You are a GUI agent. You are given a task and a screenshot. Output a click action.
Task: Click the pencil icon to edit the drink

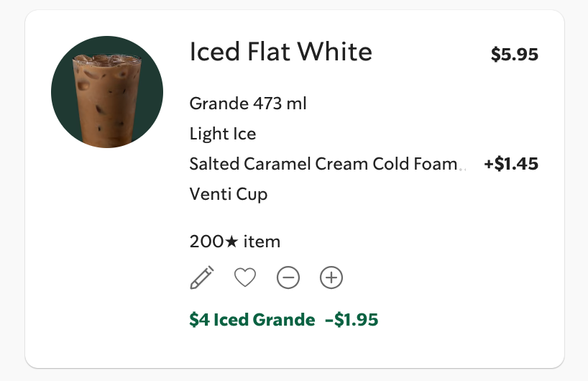pos(202,277)
